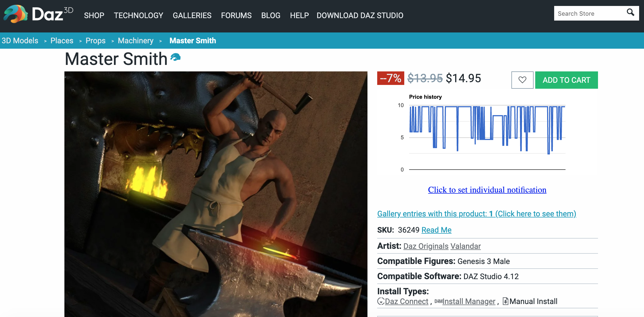Toggle the wishlist heart button
This screenshot has width=644, height=317.
pyautogui.click(x=522, y=80)
